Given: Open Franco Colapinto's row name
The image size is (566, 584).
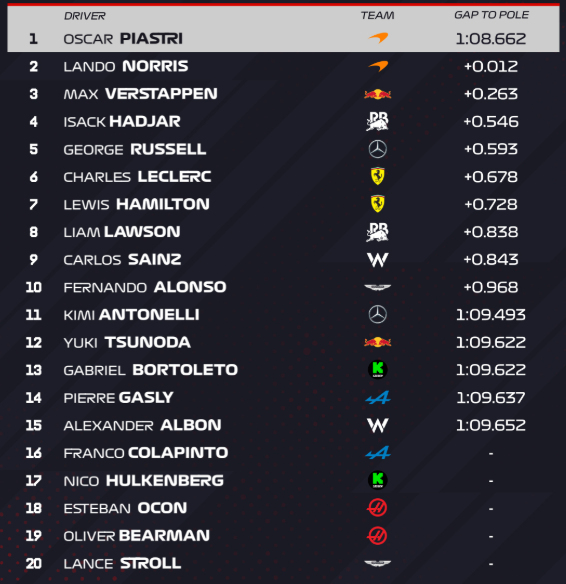Looking at the screenshot, I should click(146, 453).
